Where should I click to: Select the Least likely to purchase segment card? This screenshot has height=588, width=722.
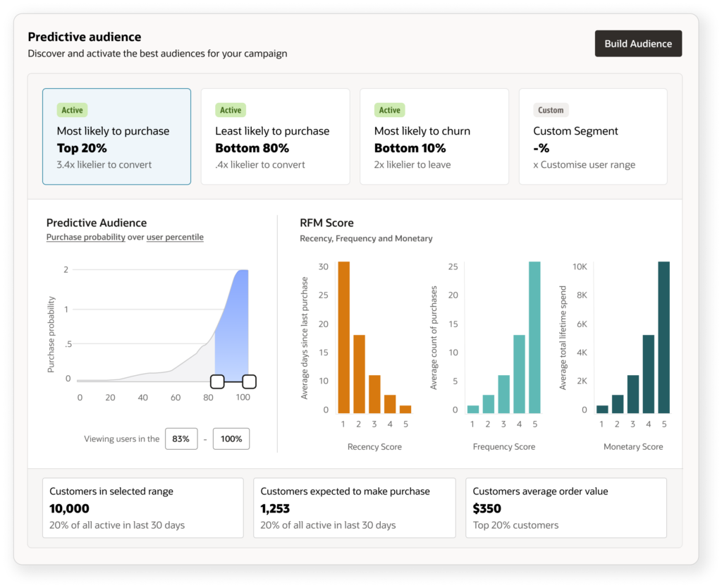pyautogui.click(x=275, y=137)
